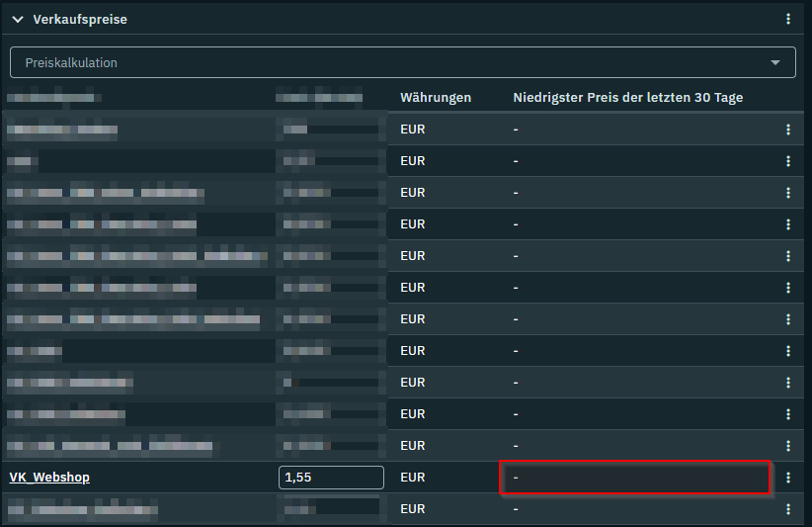This screenshot has width=812, height=527.
Task: Open the three-dot menu of second price row
Action: click(x=787, y=161)
